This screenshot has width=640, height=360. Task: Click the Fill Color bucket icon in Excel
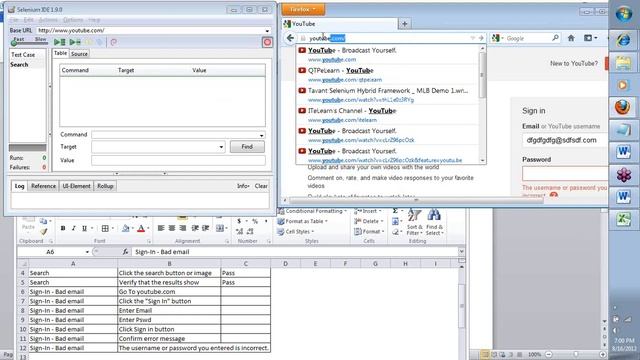coord(126,229)
